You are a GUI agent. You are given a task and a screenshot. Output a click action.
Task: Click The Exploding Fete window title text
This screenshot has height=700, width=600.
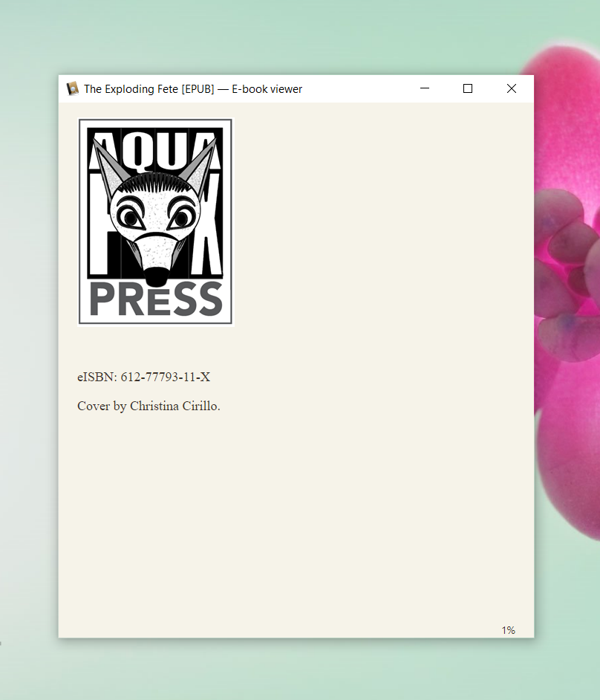click(x=193, y=89)
